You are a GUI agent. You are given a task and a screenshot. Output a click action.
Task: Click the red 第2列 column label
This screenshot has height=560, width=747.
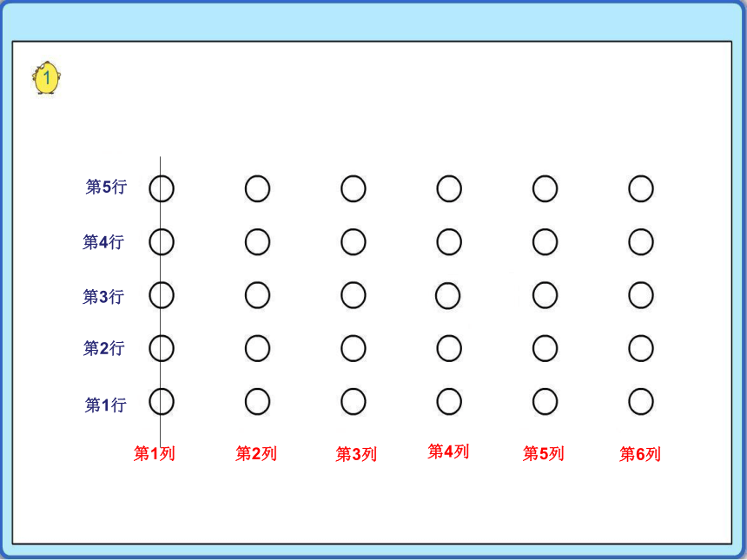(x=256, y=453)
